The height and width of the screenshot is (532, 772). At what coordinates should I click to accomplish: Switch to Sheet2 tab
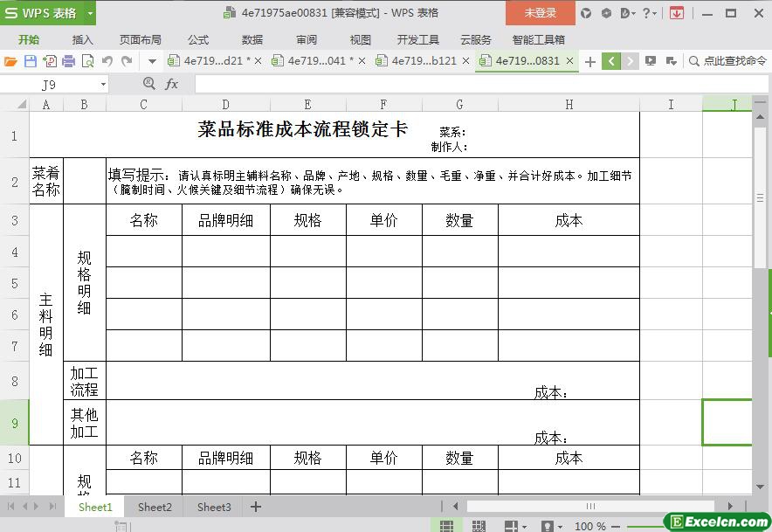(x=155, y=507)
